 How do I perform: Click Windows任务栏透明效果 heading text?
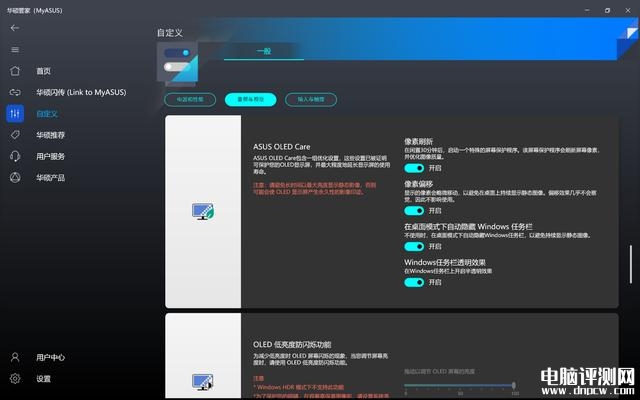click(445, 262)
